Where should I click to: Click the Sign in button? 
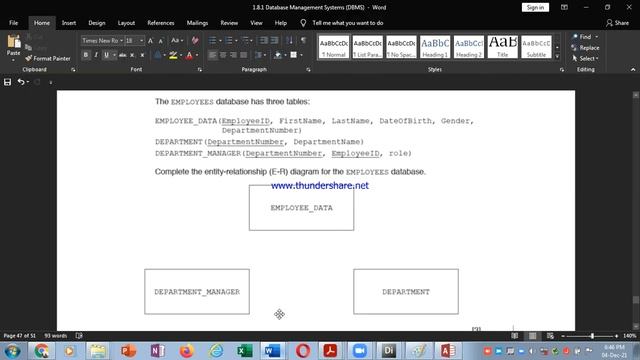(x=535, y=7)
